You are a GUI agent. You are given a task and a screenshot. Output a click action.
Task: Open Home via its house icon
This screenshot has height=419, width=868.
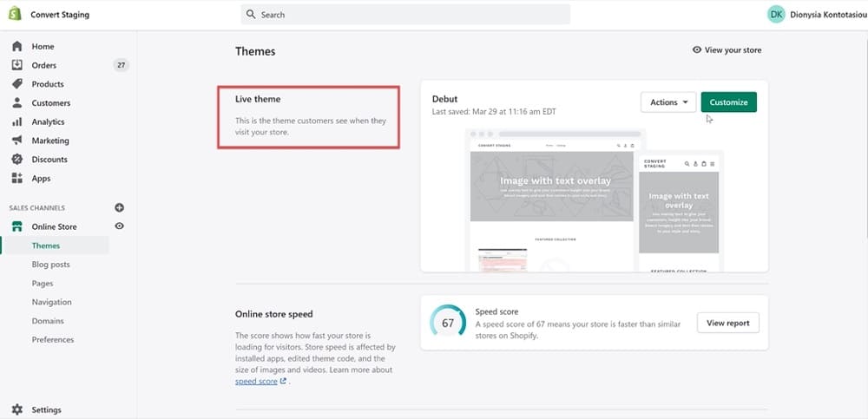pyautogui.click(x=16, y=46)
